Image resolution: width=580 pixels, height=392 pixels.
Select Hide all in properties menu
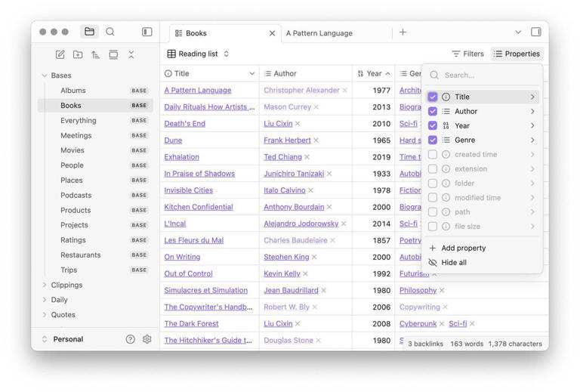click(x=453, y=262)
